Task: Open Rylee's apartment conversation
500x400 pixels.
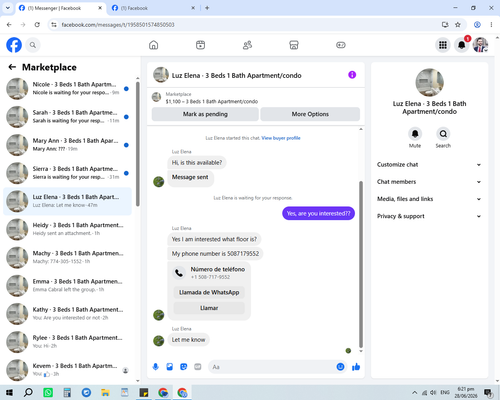Action: click(67, 342)
